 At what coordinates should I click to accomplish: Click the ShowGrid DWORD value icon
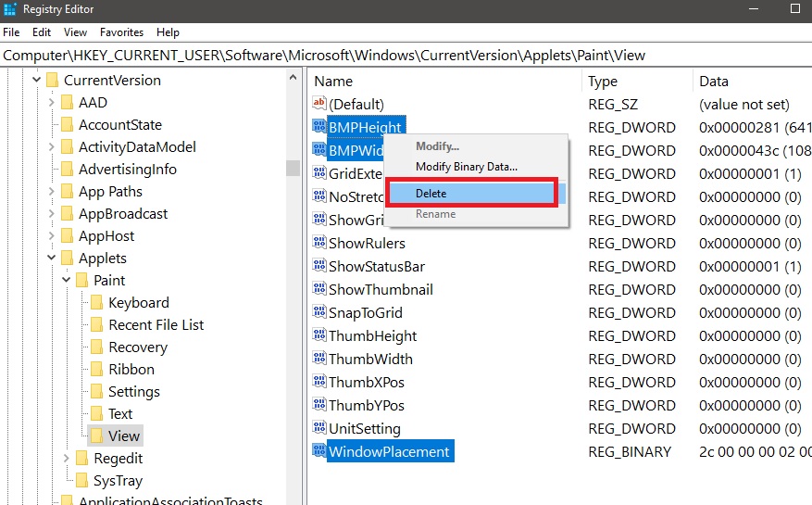click(319, 219)
